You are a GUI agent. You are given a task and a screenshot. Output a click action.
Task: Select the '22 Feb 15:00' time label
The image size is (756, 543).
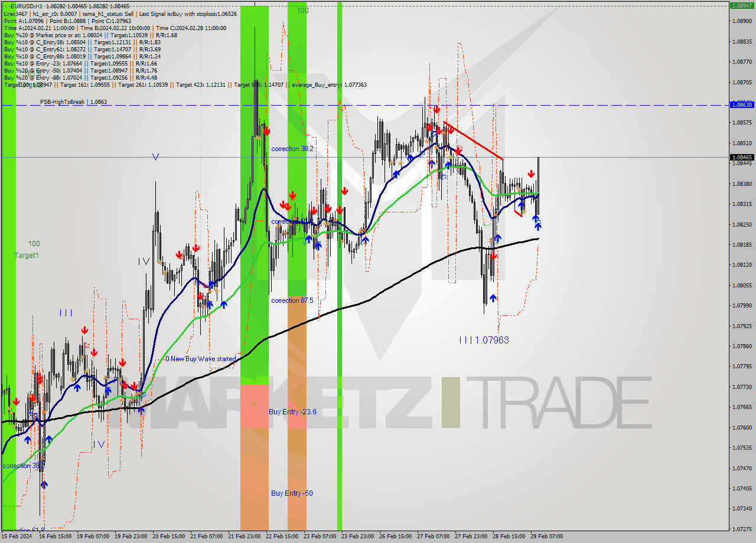[x=282, y=537]
